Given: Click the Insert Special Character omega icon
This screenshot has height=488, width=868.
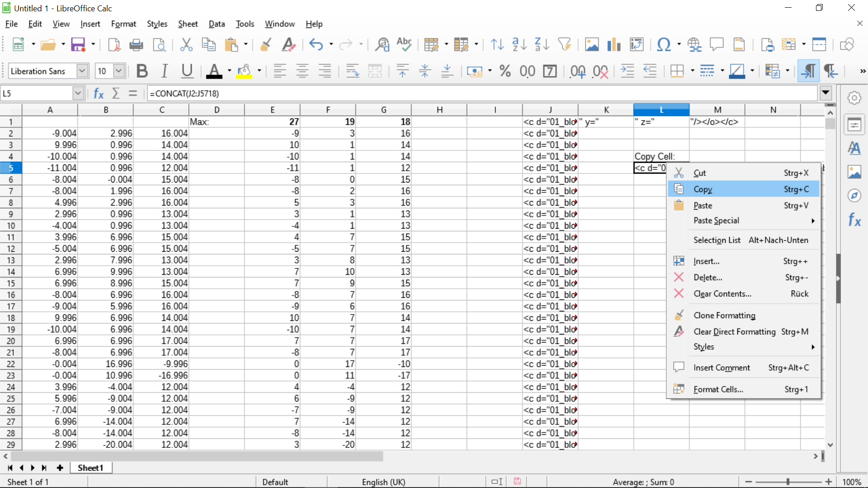Looking at the screenshot, I should [x=663, y=44].
